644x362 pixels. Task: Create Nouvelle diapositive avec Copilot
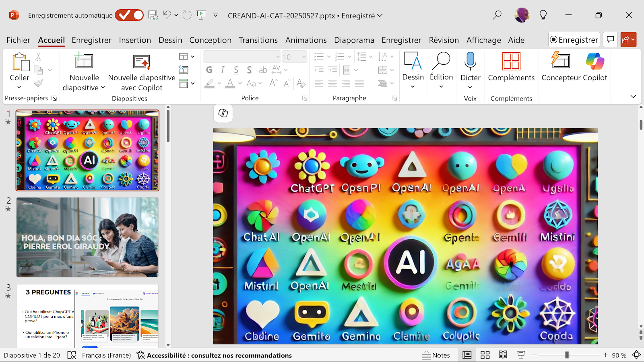coord(142,72)
